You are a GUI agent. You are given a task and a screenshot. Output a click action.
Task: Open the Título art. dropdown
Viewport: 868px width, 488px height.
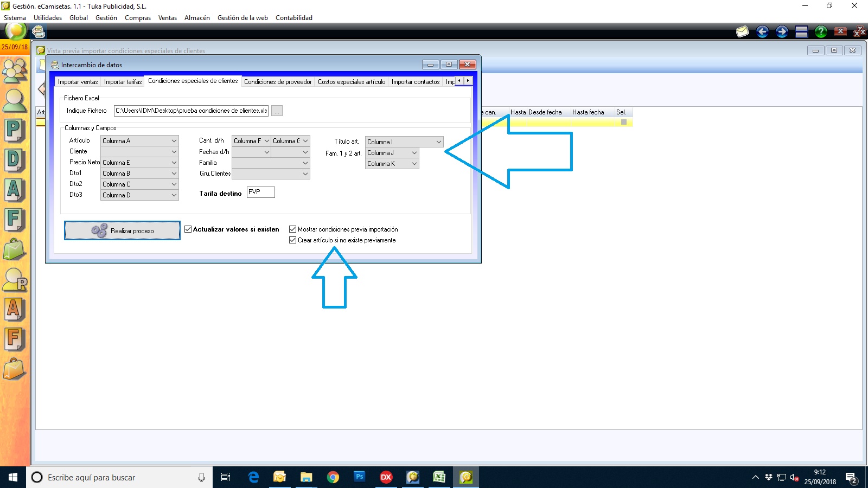pos(404,142)
